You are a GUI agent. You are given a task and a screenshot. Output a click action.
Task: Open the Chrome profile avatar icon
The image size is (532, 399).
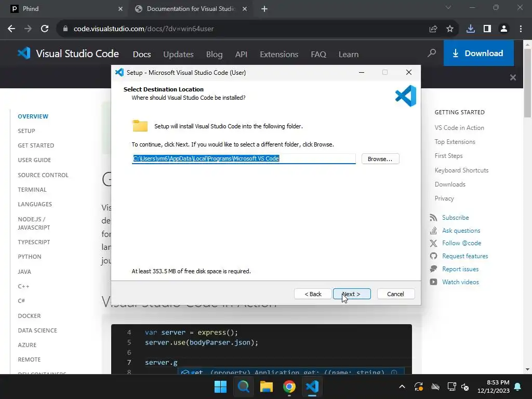click(504, 29)
